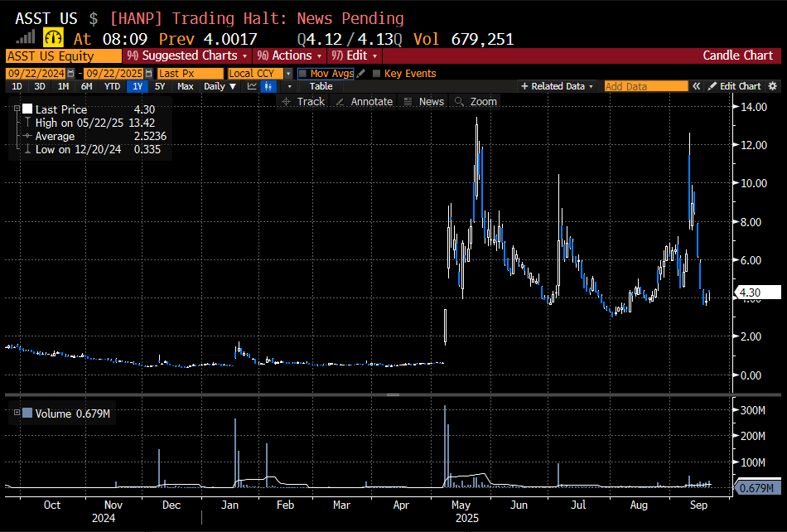Click the panel divider handle between price and volume
Viewport: 787px width, 532px height.
(393, 394)
